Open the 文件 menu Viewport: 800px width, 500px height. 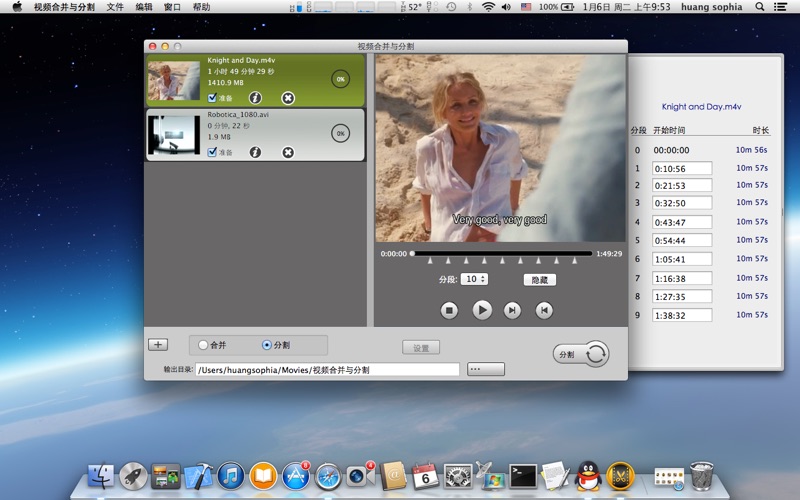coord(115,7)
